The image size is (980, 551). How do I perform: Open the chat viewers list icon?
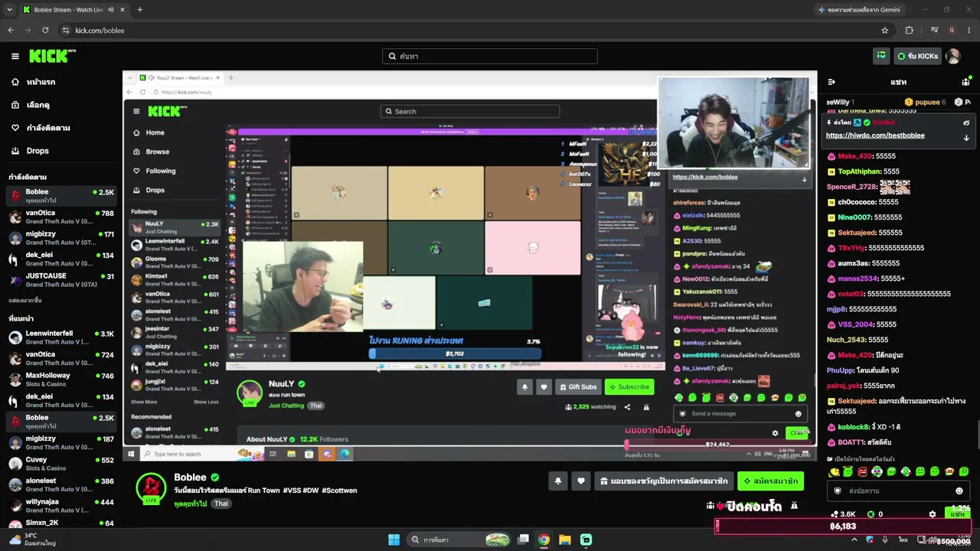966,82
